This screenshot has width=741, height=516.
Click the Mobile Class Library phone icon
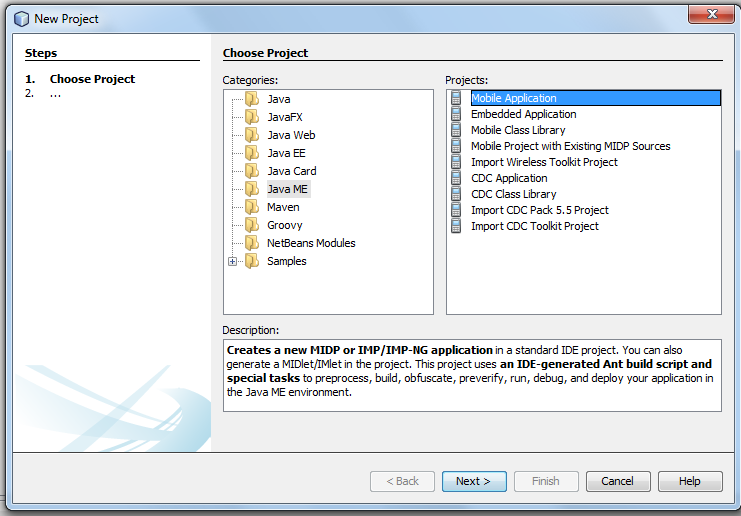pos(456,130)
